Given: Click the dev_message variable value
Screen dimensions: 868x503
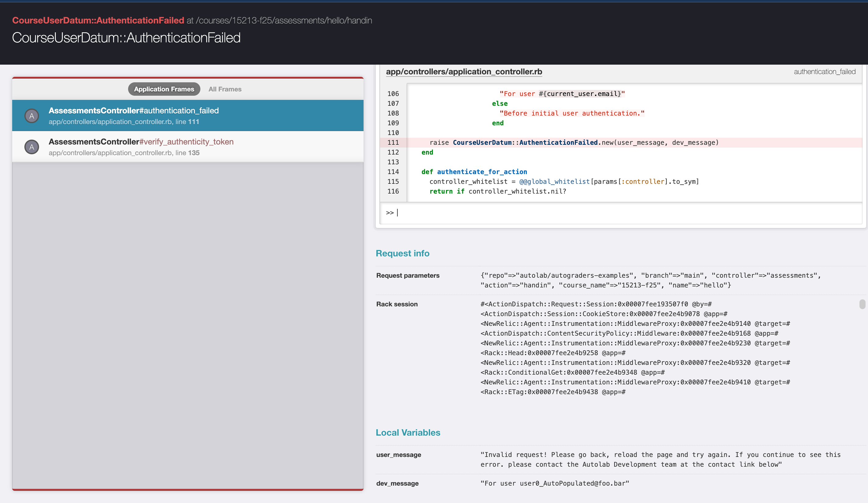Looking at the screenshot, I should [x=554, y=483].
